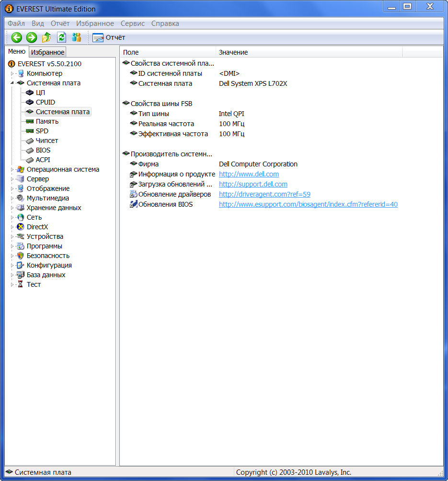Image resolution: width=448 pixels, height=481 pixels.
Task: Open the Сервис menu
Action: [132, 23]
